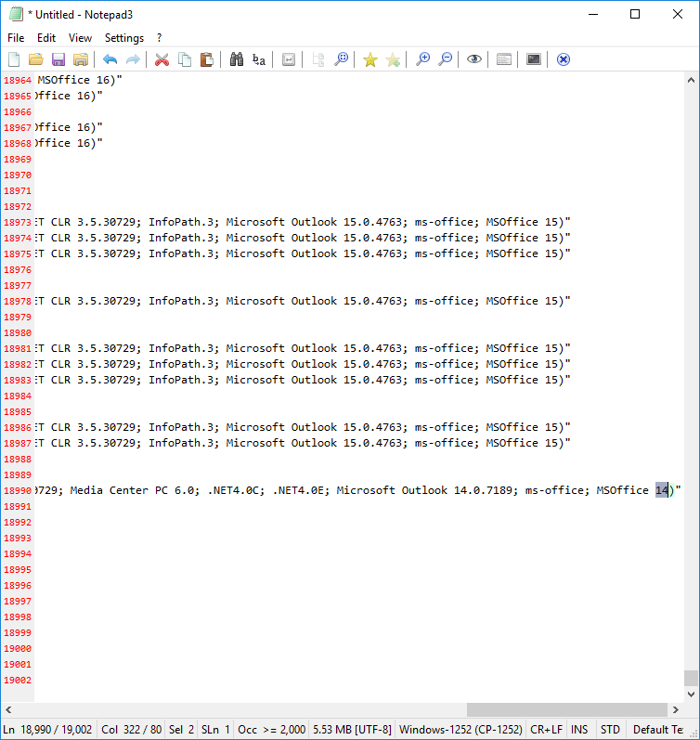Click the STD status bar indicator
The height and width of the screenshot is (740, 700).
tap(610, 730)
